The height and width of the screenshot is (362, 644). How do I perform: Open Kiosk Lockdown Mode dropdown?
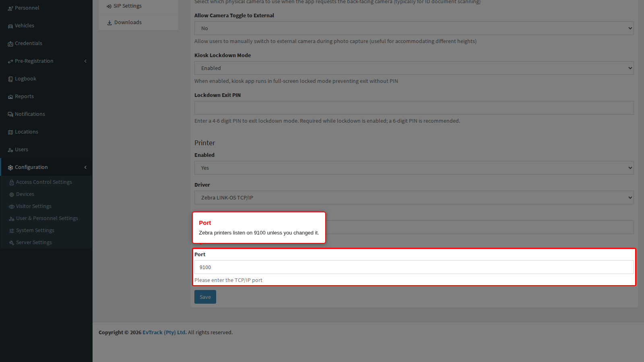(x=414, y=68)
